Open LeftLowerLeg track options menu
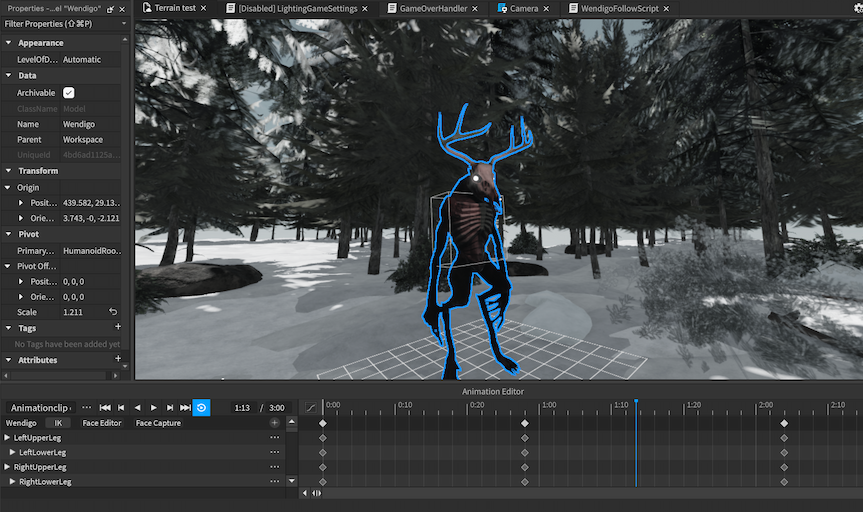 pyautogui.click(x=275, y=452)
